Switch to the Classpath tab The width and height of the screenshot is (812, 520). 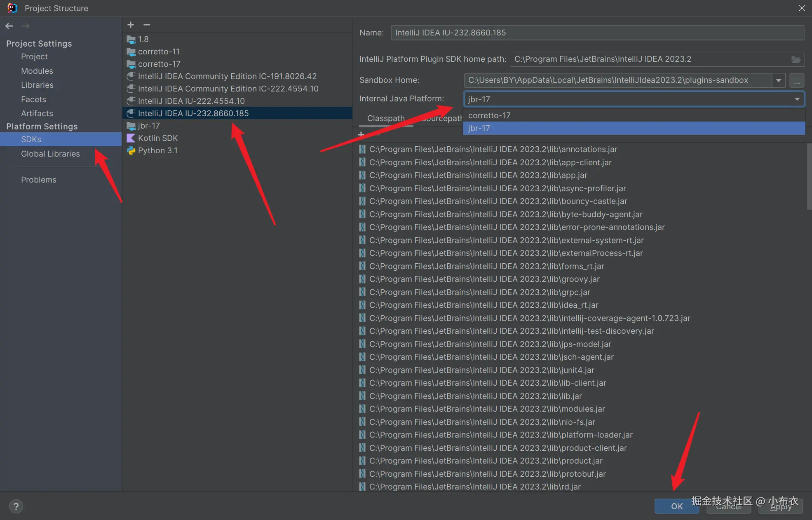pyautogui.click(x=386, y=118)
